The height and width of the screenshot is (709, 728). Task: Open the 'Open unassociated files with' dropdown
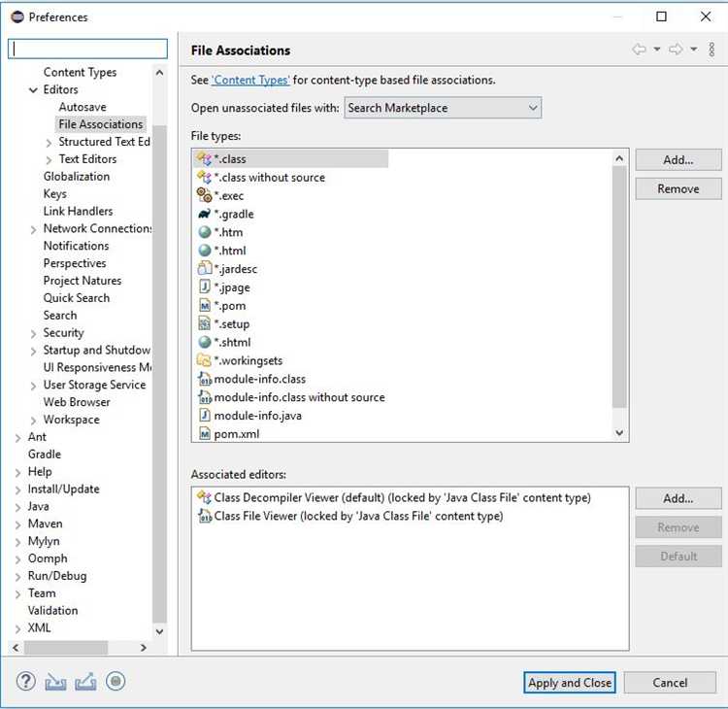[x=443, y=108]
